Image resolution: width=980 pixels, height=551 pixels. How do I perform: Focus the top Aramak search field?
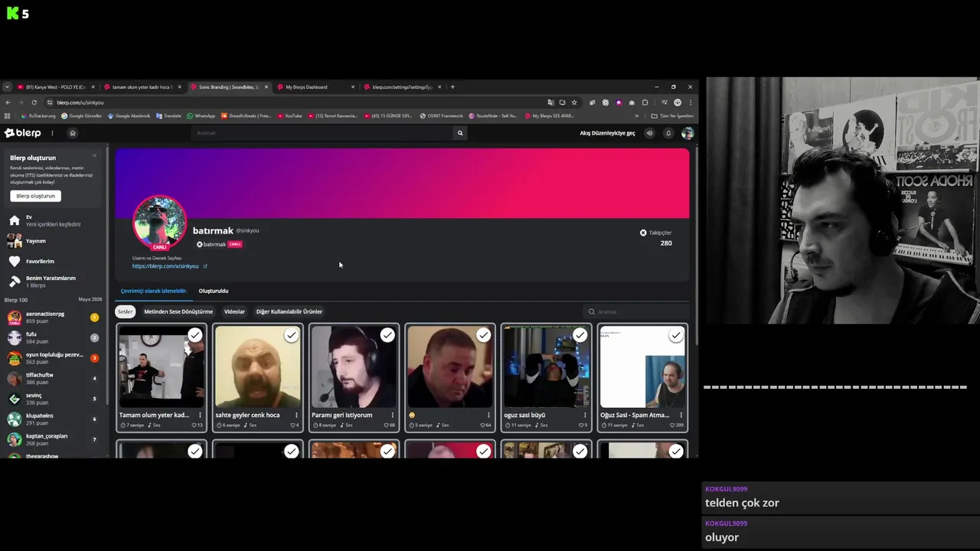point(322,133)
